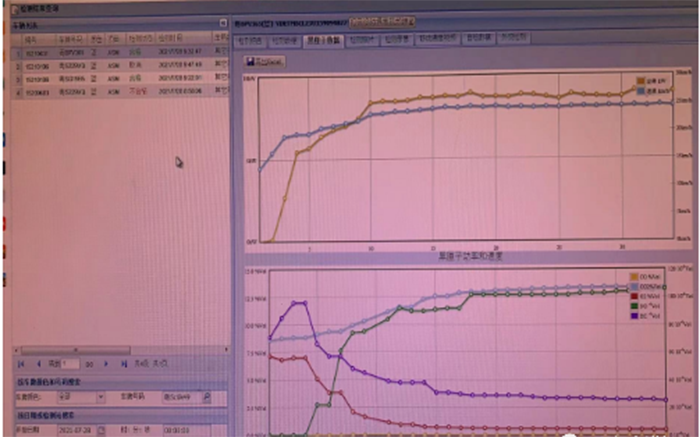Select the last tab in the results tab bar
This screenshot has width=700, height=437.
[509, 40]
